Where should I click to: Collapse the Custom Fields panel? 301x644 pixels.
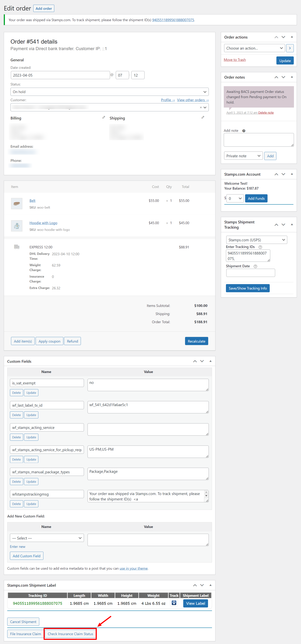(x=211, y=361)
